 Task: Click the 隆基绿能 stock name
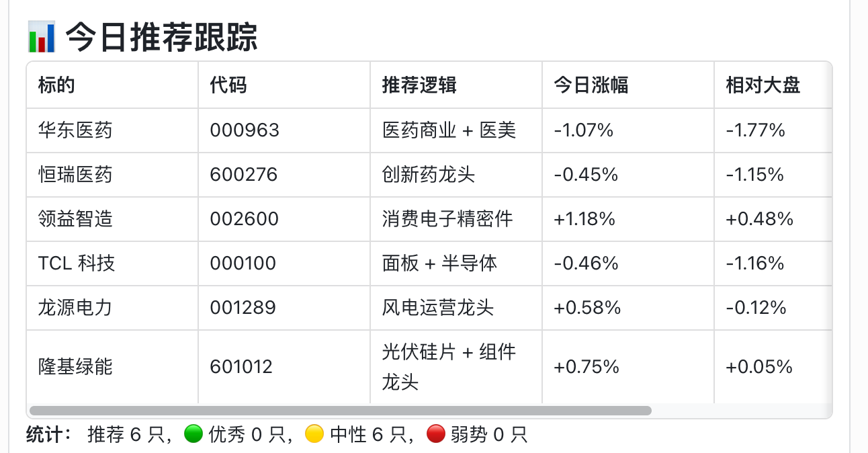(x=75, y=367)
